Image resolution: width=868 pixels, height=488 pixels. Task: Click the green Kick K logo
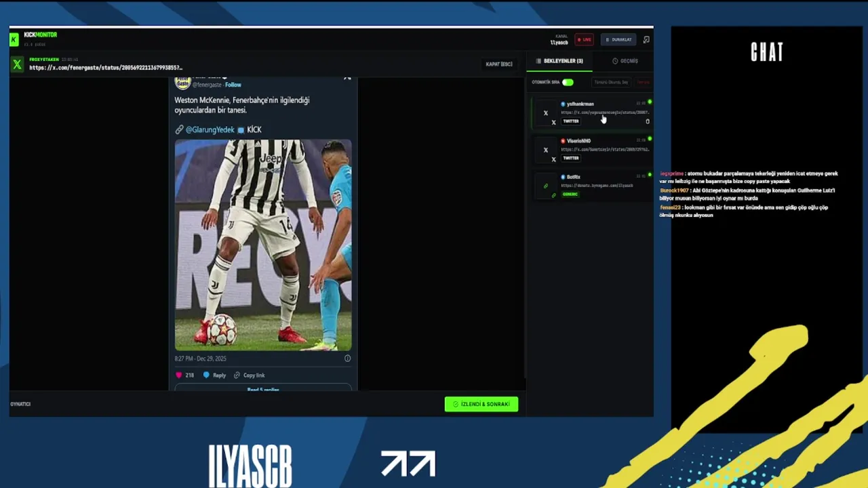(x=14, y=39)
